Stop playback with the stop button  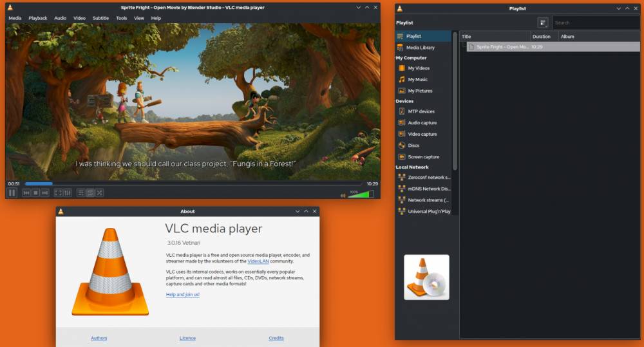point(35,192)
